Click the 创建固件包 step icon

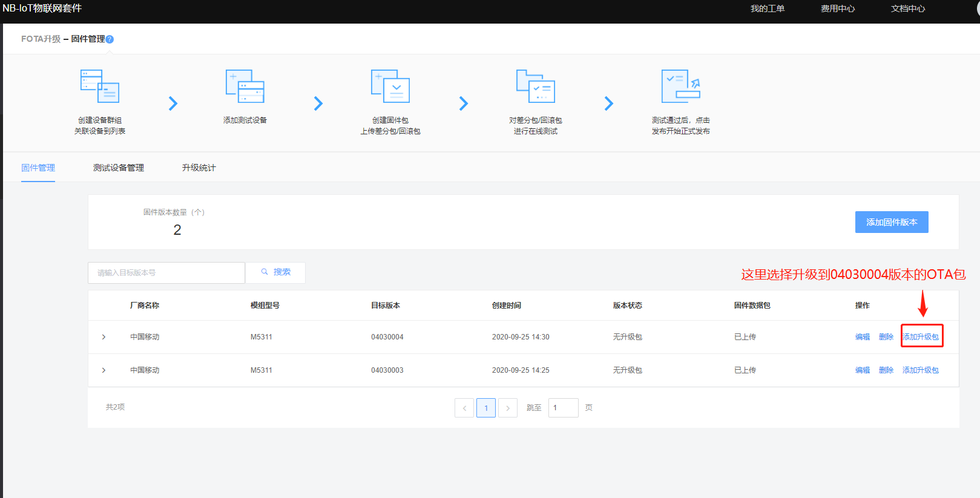click(x=390, y=86)
